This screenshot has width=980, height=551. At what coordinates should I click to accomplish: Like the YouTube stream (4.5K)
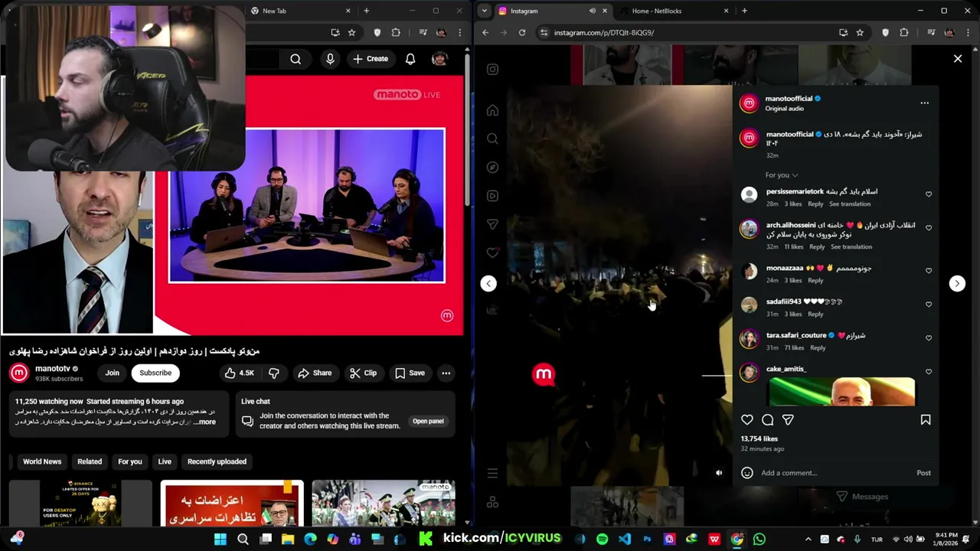[240, 373]
